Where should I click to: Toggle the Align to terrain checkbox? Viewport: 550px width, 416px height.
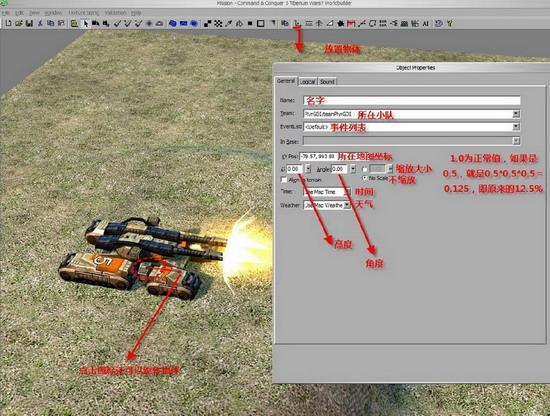point(284,180)
